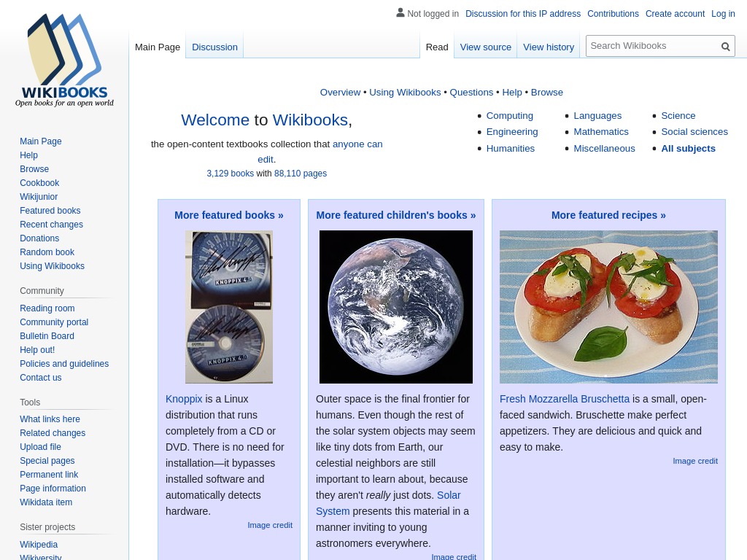The width and height of the screenshot is (747, 560).
Task: Open Recent changes in the sidebar
Action: coord(52,225)
